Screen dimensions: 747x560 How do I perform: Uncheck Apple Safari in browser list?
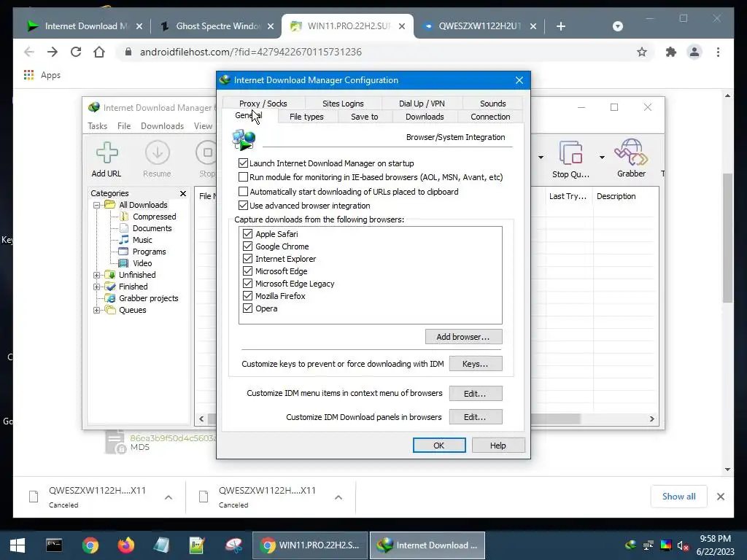(x=248, y=234)
